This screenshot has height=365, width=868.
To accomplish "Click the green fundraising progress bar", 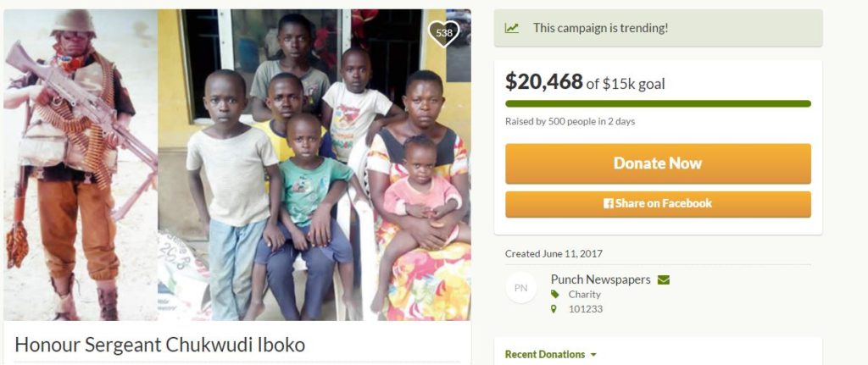I will 658,103.
